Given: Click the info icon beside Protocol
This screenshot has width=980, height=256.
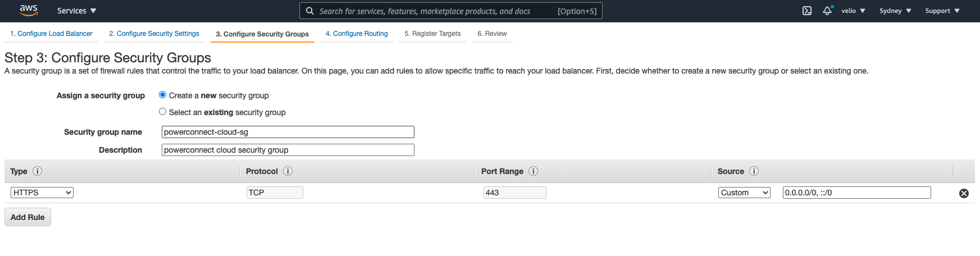Looking at the screenshot, I should coord(288,171).
